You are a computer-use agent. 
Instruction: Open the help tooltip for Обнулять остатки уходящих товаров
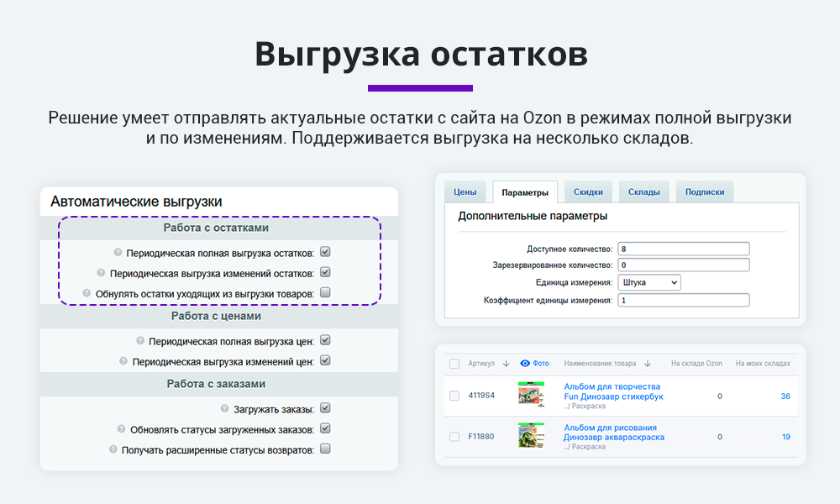(x=86, y=293)
